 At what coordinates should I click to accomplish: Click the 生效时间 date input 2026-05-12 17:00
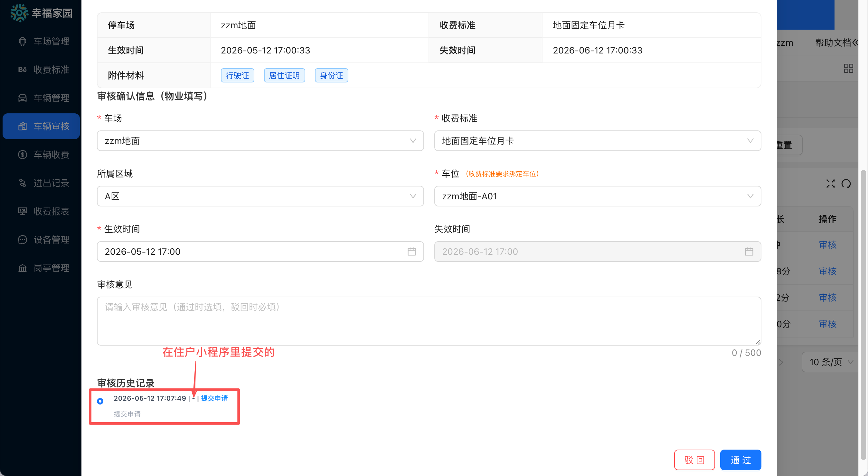[x=260, y=252]
